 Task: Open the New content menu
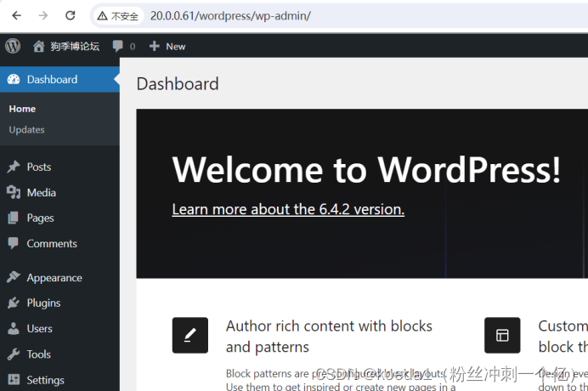pyautogui.click(x=176, y=47)
